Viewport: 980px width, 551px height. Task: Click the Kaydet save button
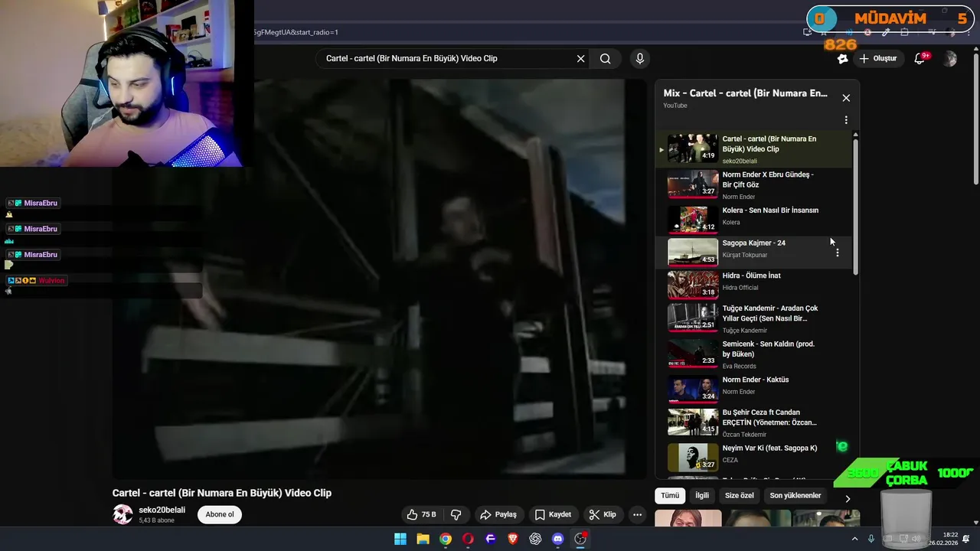pos(553,514)
